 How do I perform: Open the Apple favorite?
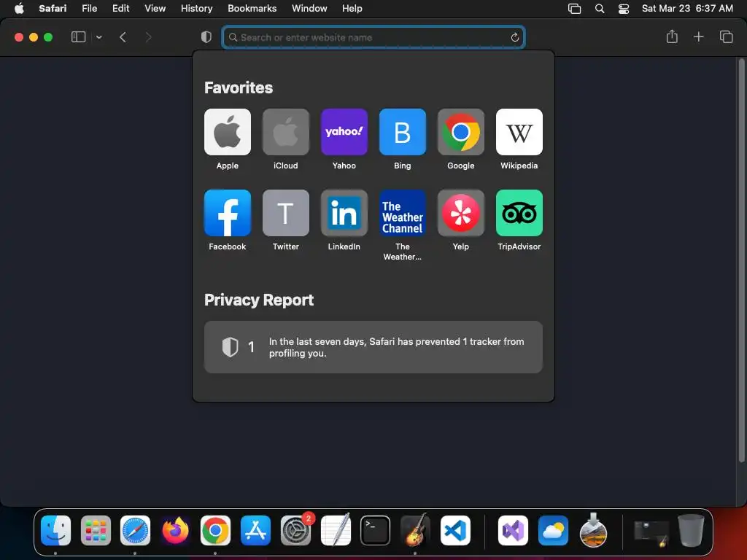228,132
